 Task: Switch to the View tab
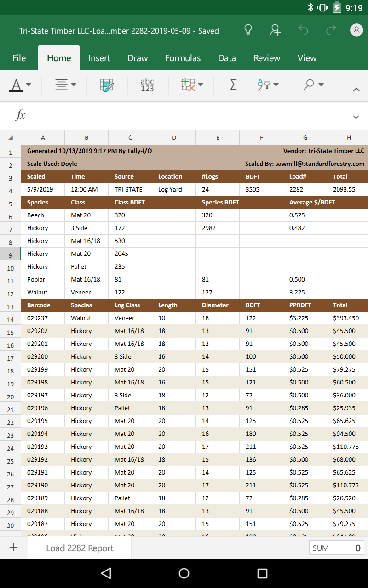[x=307, y=58]
